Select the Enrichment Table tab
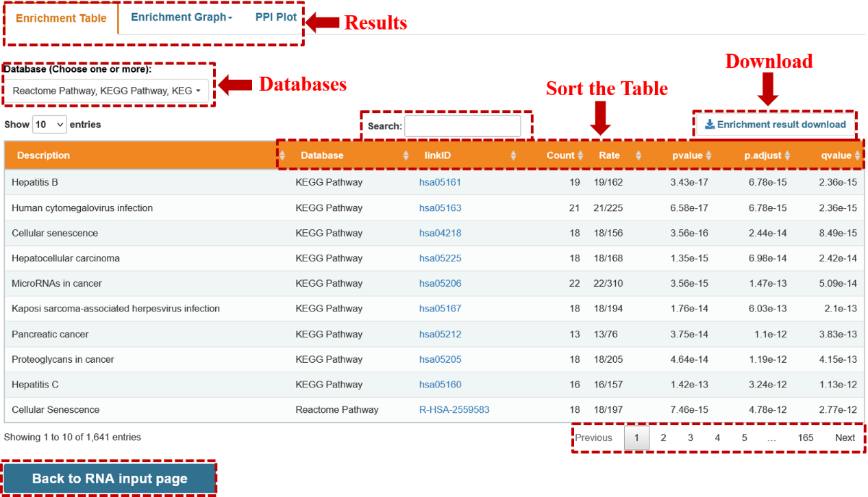 [60, 18]
